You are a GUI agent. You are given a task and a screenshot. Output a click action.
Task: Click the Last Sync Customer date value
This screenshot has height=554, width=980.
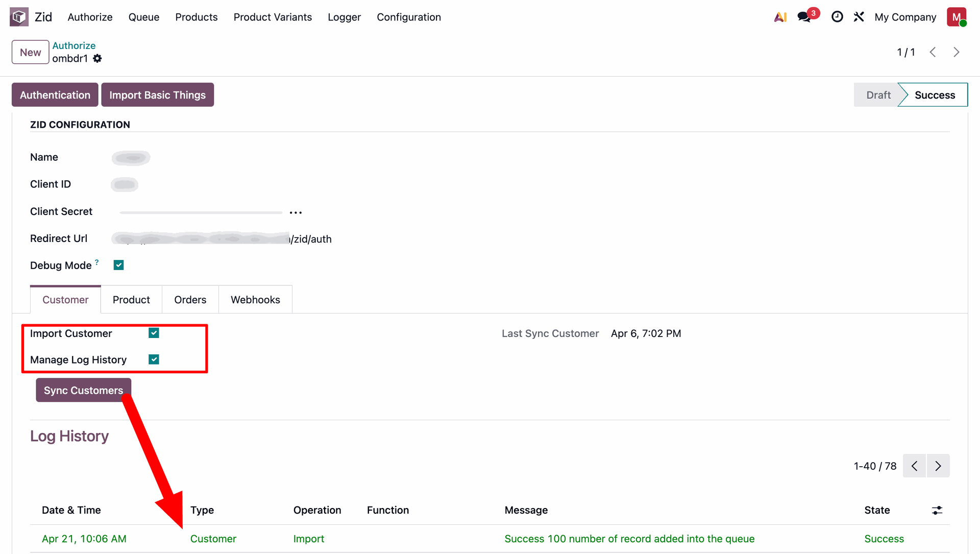[646, 333]
